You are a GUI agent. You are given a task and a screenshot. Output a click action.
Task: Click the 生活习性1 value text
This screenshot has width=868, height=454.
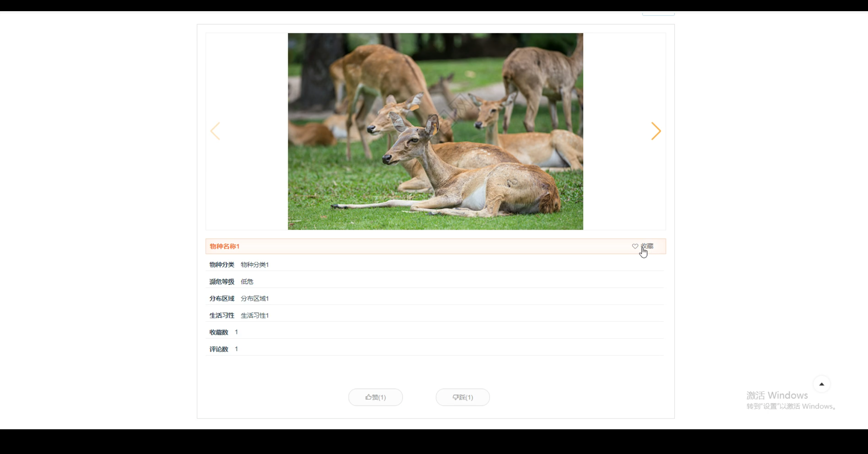(x=255, y=315)
